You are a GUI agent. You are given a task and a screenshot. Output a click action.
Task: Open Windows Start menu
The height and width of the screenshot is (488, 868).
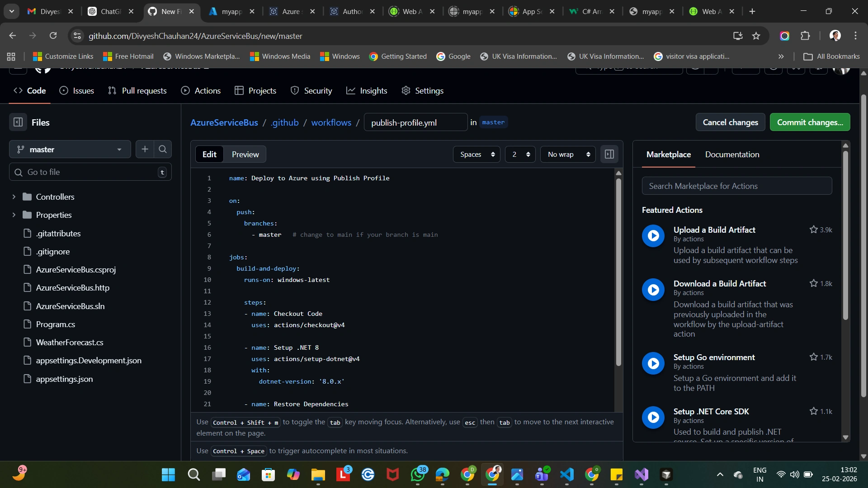pyautogui.click(x=168, y=474)
